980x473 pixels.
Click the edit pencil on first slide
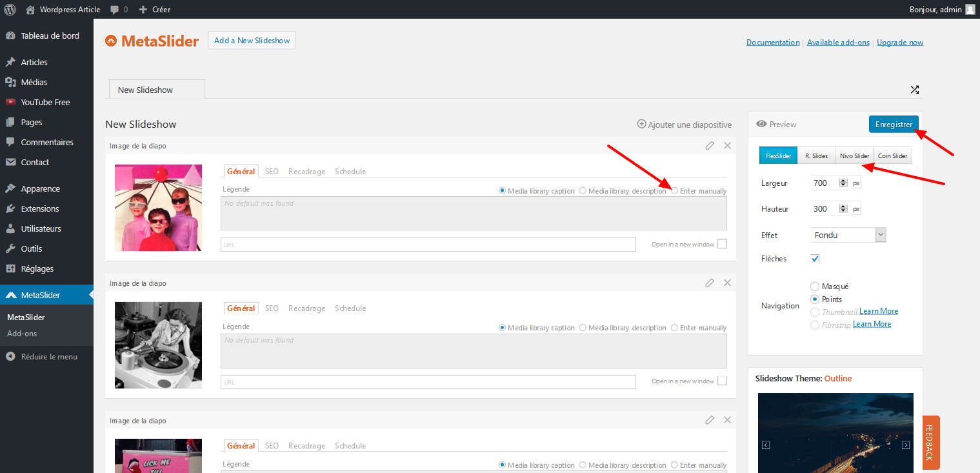coord(710,146)
